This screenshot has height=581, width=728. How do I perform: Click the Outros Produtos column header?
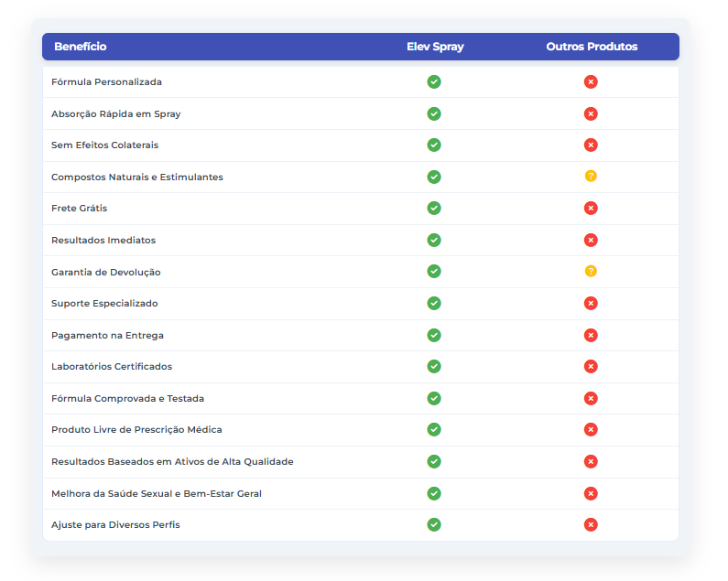[592, 47]
